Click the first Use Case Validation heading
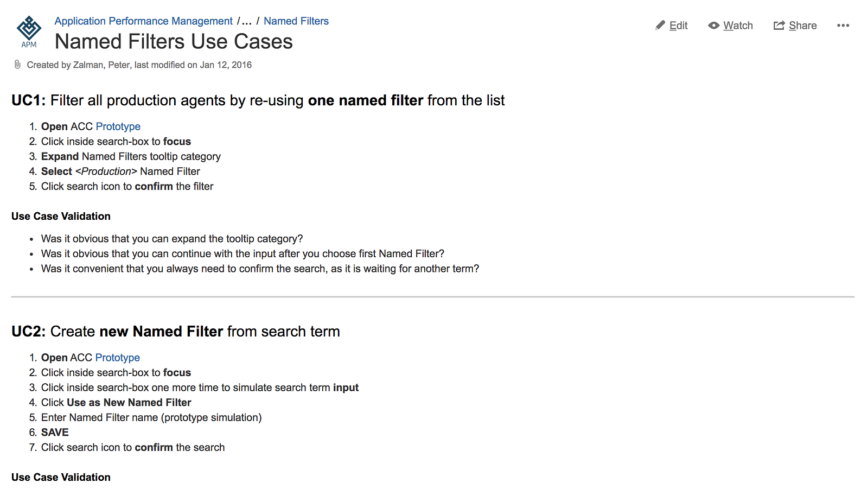Image resolution: width=868 pixels, height=489 pixels. pyautogui.click(x=61, y=216)
